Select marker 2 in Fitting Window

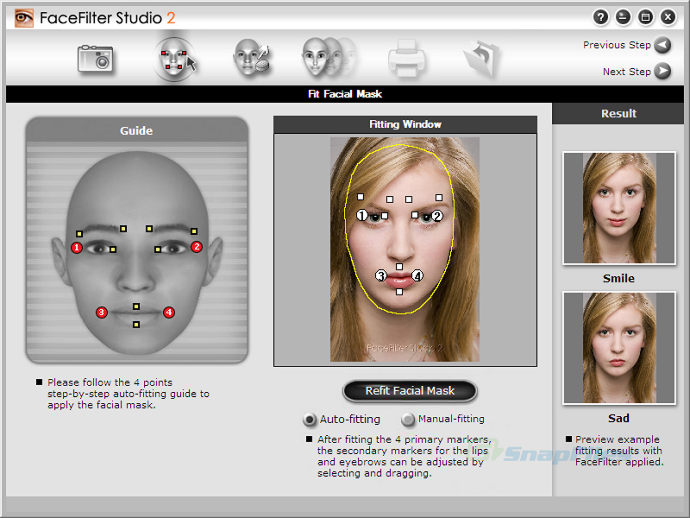pos(437,216)
